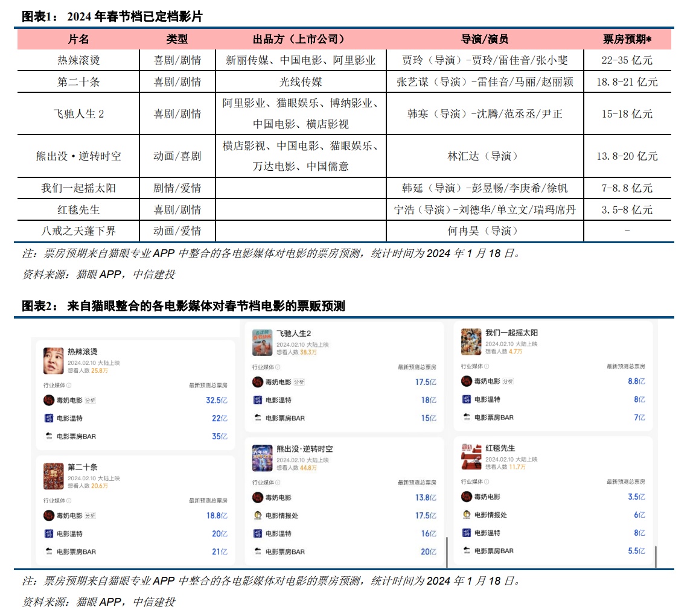Click 想看人数 25.8万 in 热辣滚烫 card
Screen dimensions: 696x616
(x=88, y=370)
